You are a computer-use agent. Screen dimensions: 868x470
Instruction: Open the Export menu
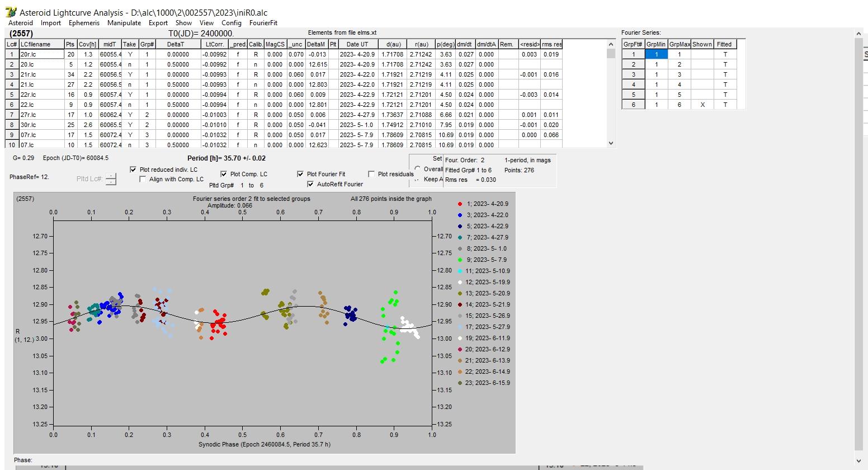pyautogui.click(x=158, y=23)
